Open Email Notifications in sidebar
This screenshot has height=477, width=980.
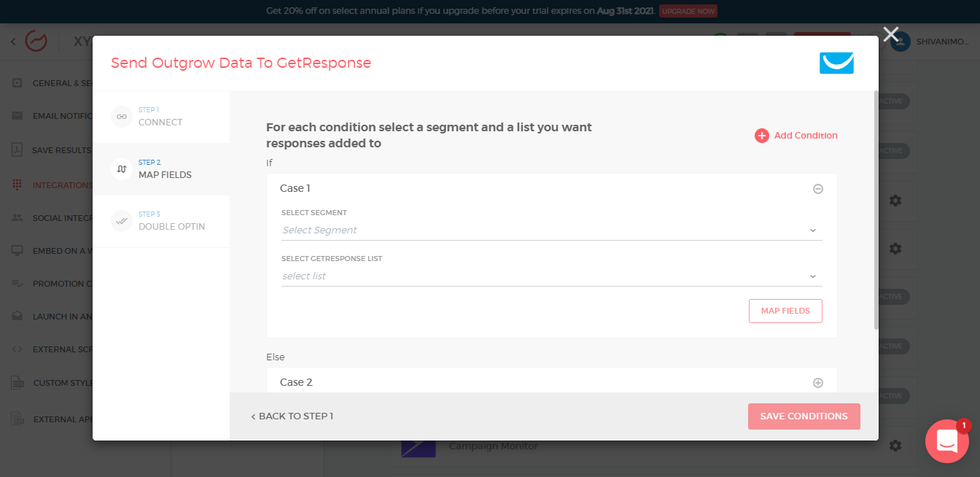tap(52, 116)
